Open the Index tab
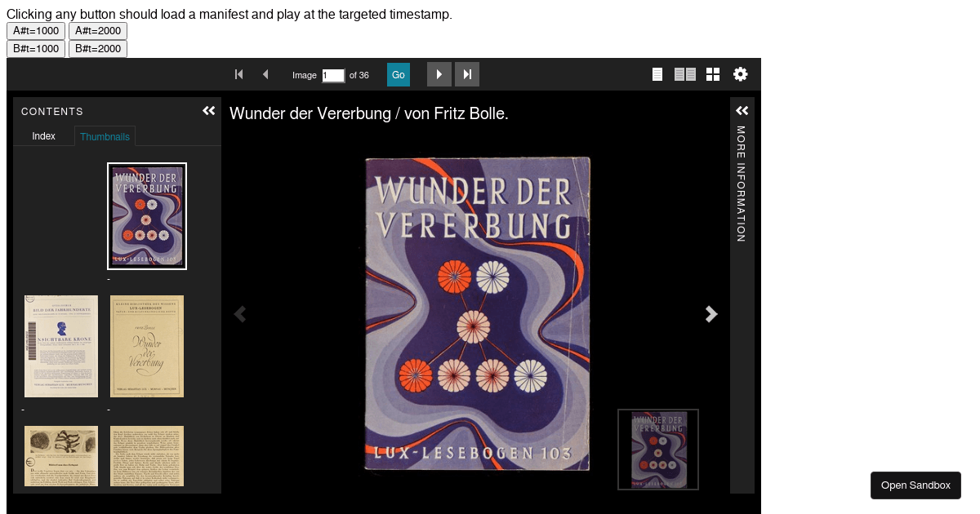 pyautogui.click(x=44, y=136)
